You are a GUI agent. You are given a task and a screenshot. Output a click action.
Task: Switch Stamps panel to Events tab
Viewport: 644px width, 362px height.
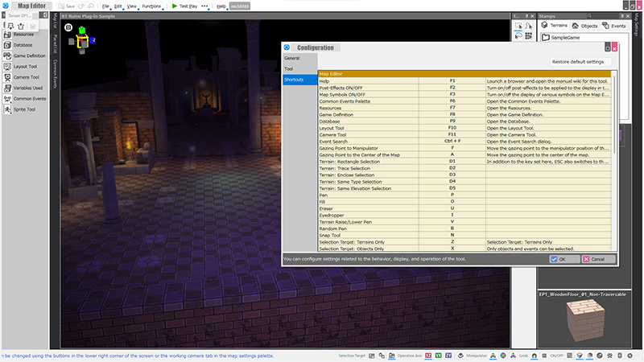(614, 26)
